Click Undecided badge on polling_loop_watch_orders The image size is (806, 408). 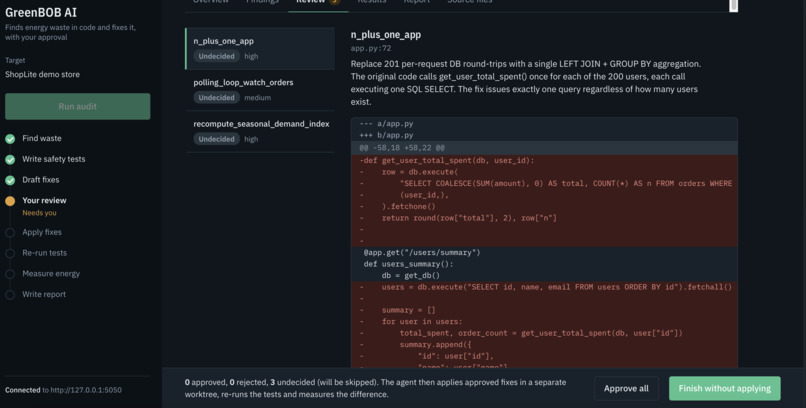coord(216,98)
